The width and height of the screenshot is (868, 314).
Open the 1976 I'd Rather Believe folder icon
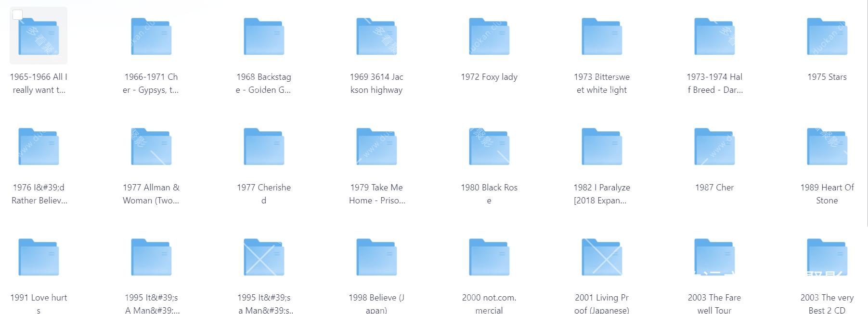[39, 147]
